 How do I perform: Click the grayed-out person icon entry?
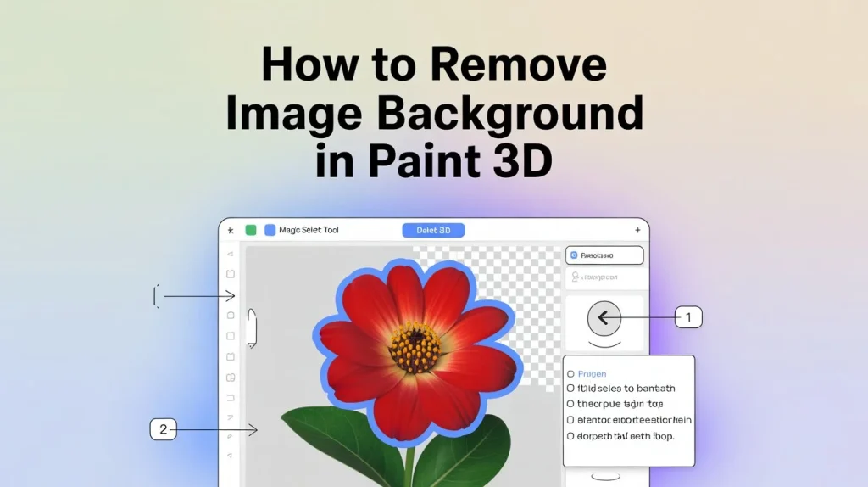[594, 277]
